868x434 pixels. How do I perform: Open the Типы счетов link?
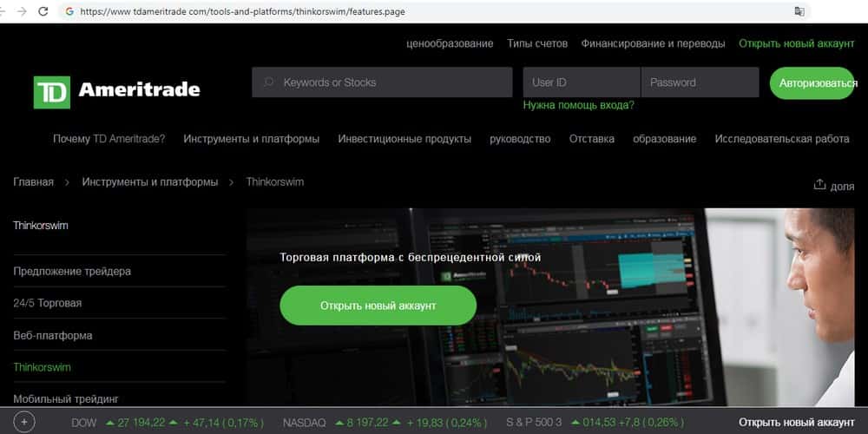[x=537, y=43]
